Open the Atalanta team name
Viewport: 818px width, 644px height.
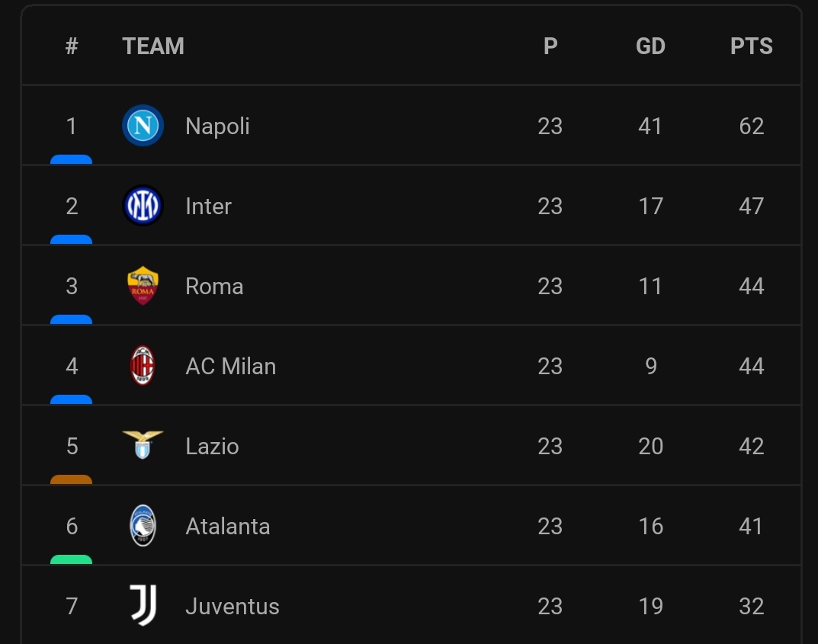(228, 526)
